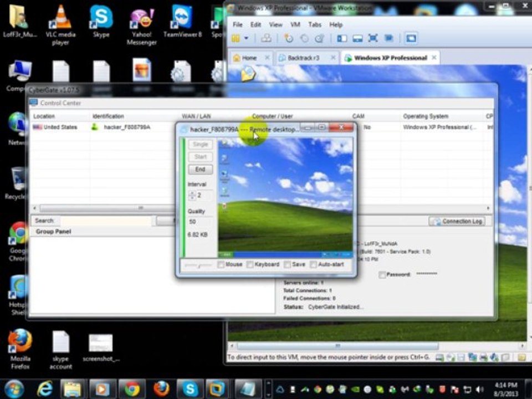Click the VMware revert snapshot icon
Image resolution: width=532 pixels, height=399 pixels.
304,38
